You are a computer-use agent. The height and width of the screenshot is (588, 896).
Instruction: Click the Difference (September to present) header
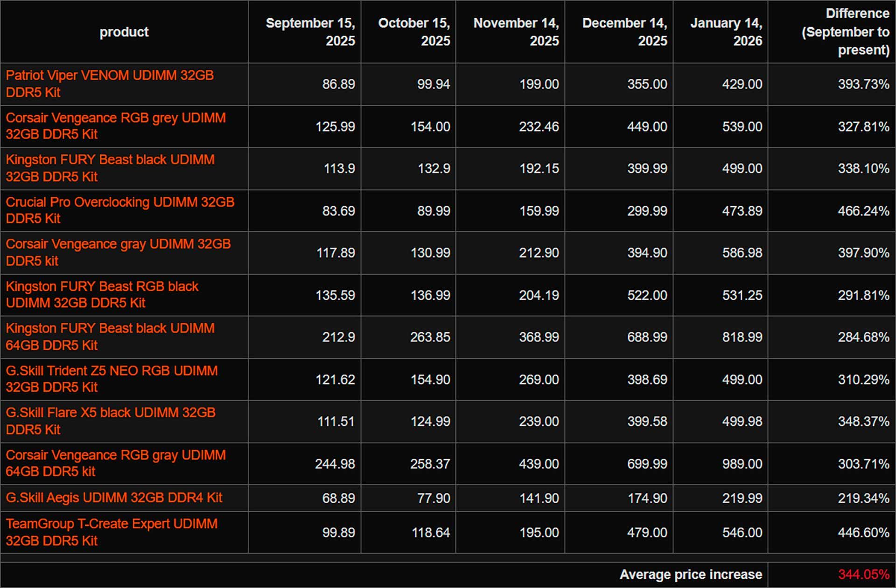(845, 32)
